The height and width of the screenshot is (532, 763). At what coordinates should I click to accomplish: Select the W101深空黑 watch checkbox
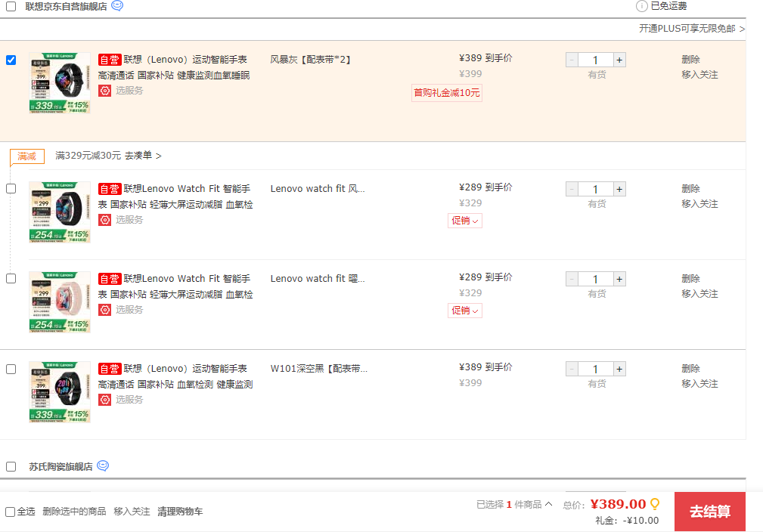pos(11,370)
